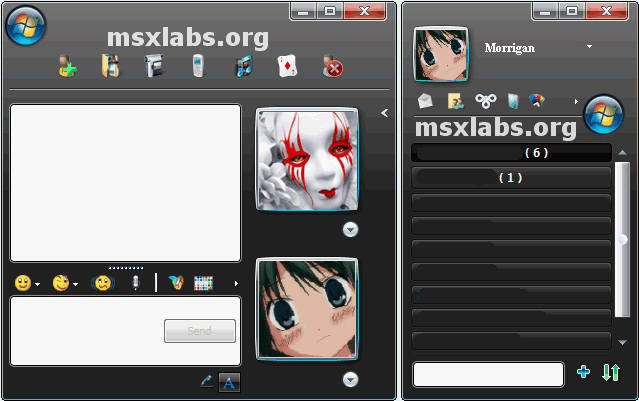639x401 pixels.
Task: Open the Morrigan status dropdown arrow
Action: point(589,47)
